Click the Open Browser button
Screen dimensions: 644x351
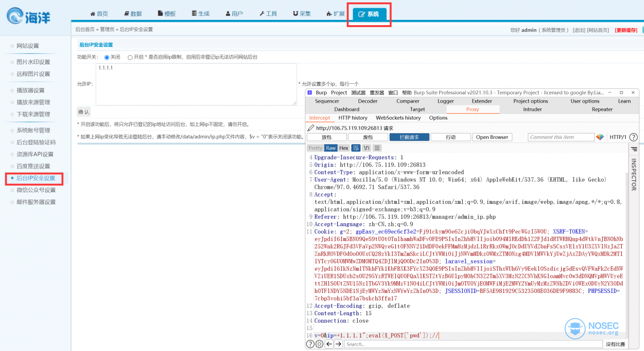pos(492,137)
